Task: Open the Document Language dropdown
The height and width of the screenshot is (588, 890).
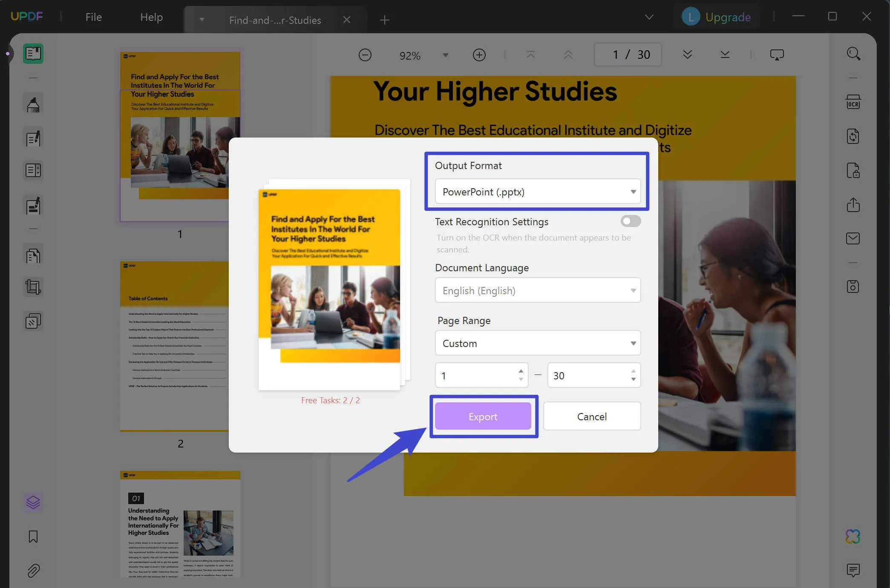Action: [538, 290]
